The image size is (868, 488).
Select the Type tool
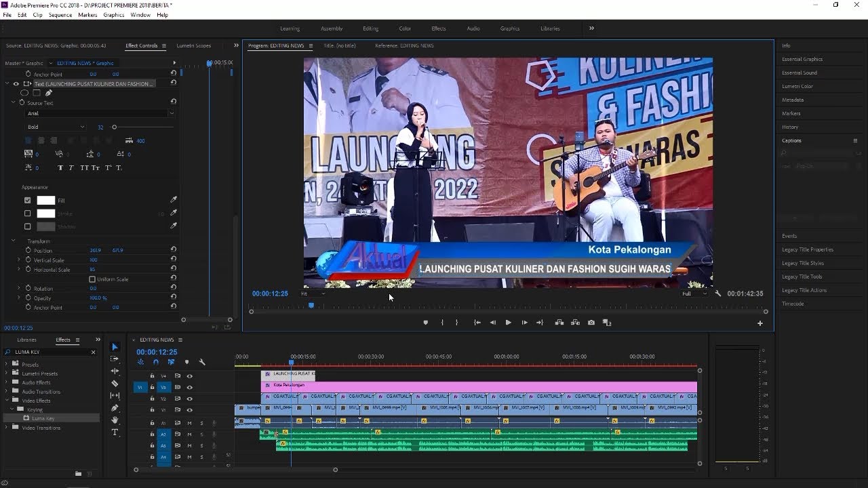[115, 432]
